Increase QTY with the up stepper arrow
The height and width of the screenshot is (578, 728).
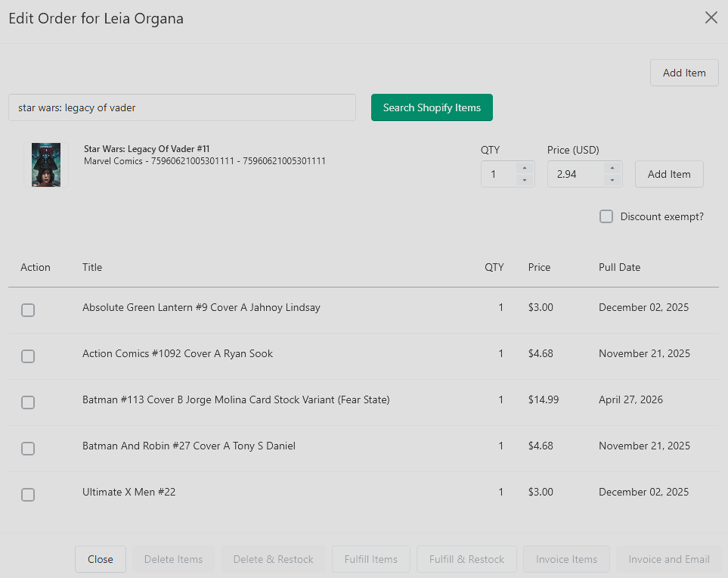[x=525, y=168]
